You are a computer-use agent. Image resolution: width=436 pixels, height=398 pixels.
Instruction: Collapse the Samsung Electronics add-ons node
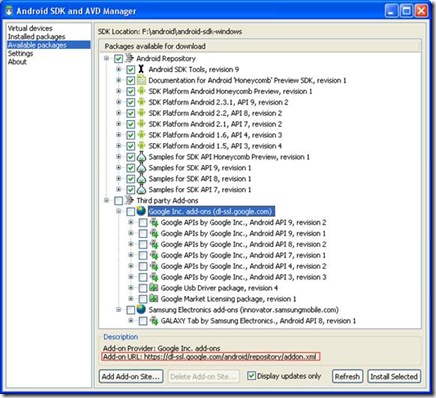coord(118,310)
